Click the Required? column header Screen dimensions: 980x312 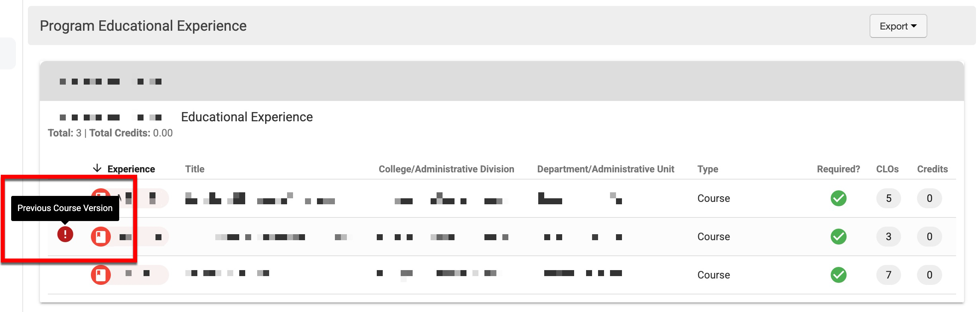[838, 169]
